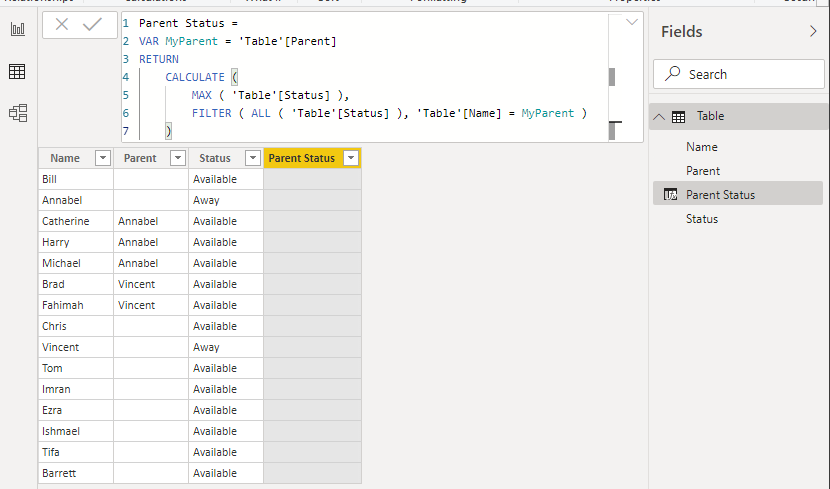The height and width of the screenshot is (489, 830).
Task: Click Vincent parent cell in Fahimah row
Action: (x=151, y=305)
